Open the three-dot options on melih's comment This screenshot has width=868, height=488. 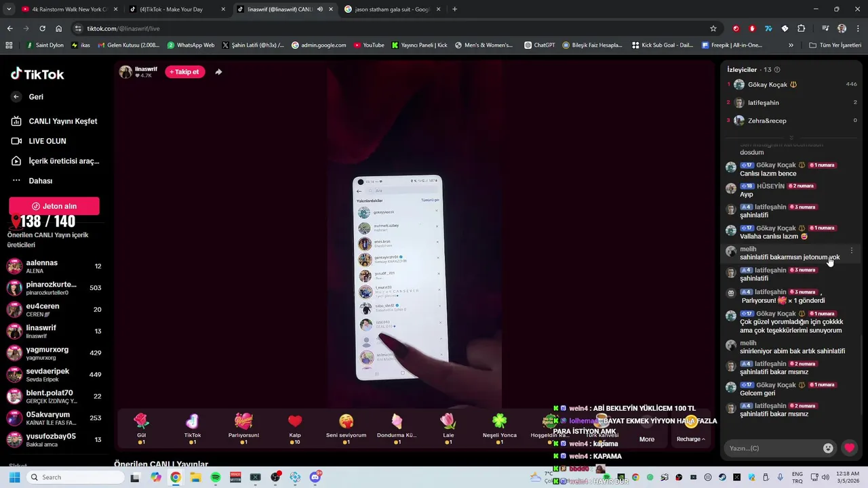click(x=852, y=251)
